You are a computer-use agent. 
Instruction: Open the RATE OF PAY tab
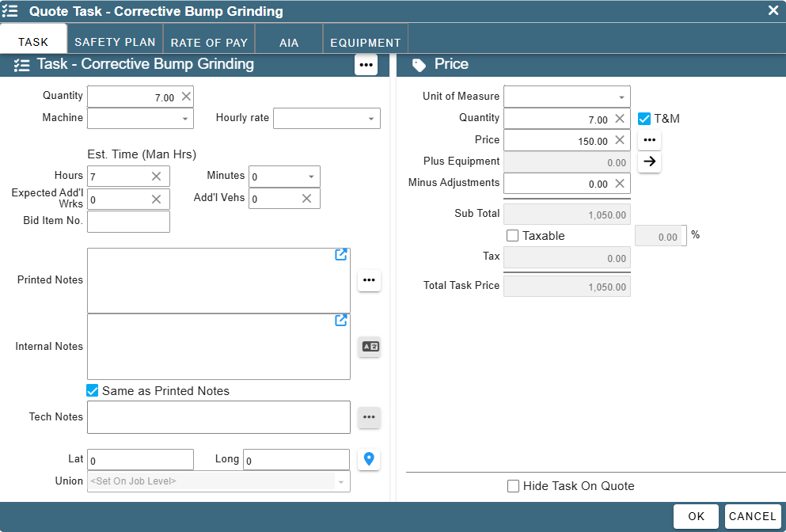(209, 39)
